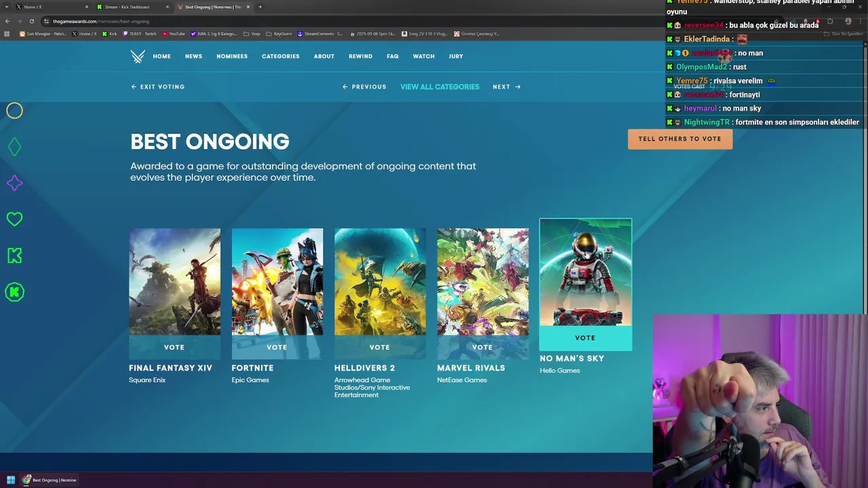Open the ABOUT navigation item
Image resolution: width=868 pixels, height=488 pixels.
point(323,56)
